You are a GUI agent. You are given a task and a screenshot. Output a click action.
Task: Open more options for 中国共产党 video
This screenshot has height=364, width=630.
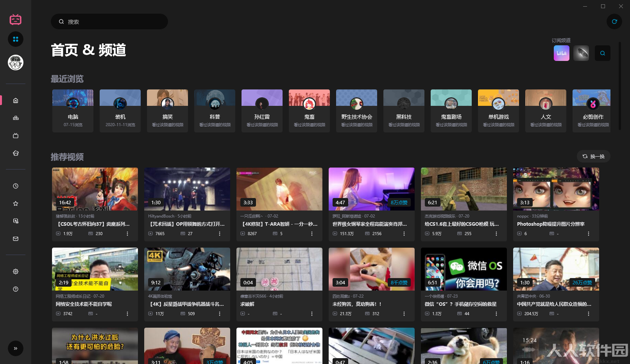[589, 314]
